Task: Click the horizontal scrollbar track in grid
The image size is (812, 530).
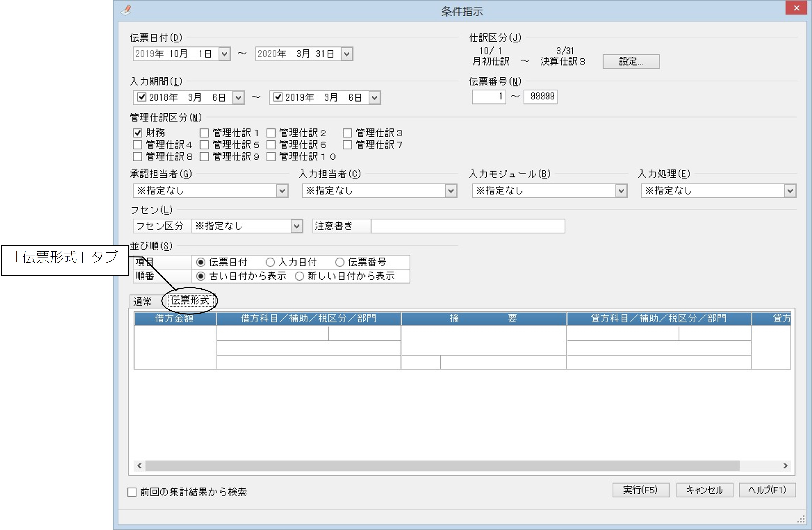Action: (442, 466)
